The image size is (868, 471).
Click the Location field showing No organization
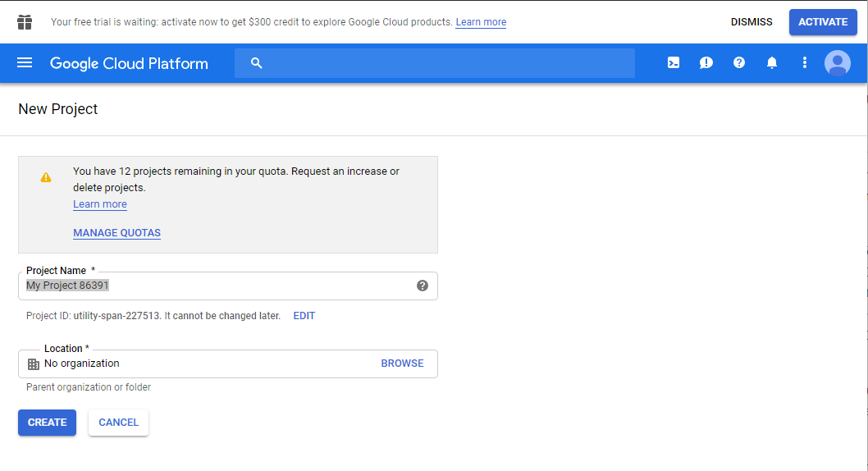pos(205,364)
